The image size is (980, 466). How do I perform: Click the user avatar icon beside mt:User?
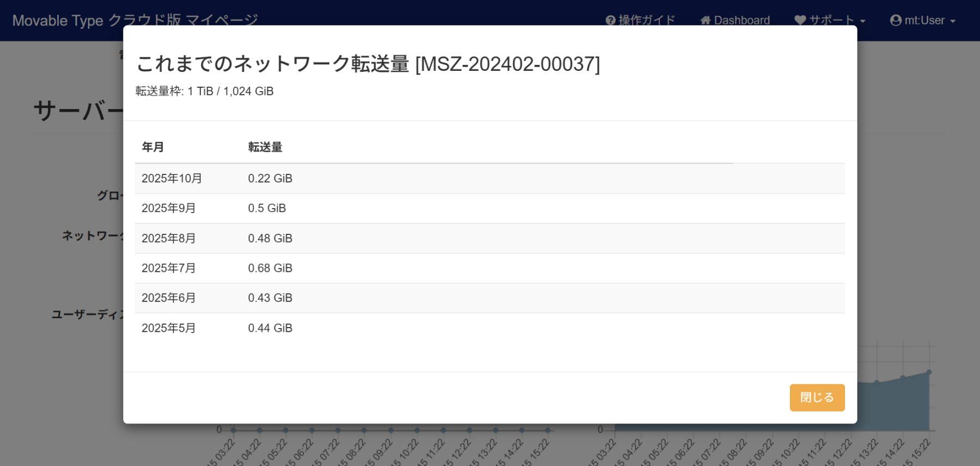[x=896, y=20]
